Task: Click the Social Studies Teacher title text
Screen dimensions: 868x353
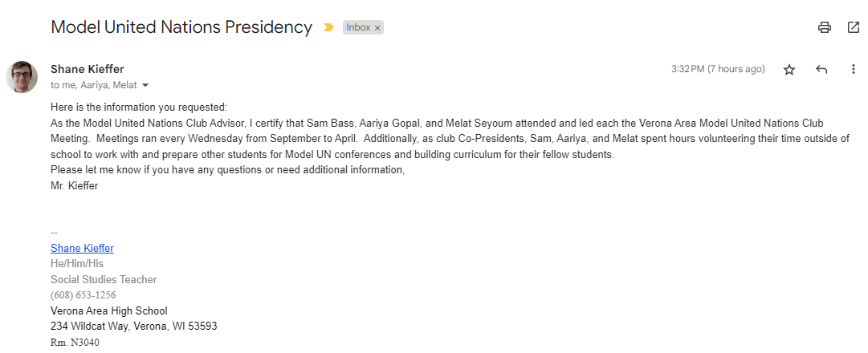Action: click(104, 279)
